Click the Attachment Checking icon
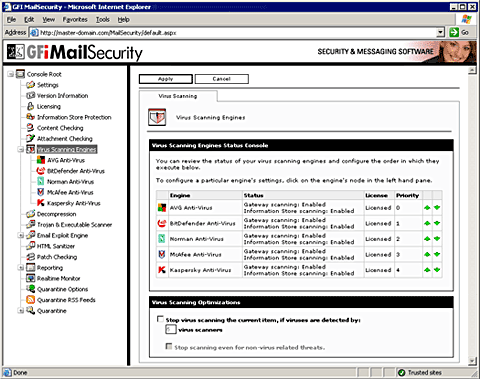The height and width of the screenshot is (379, 480). [x=30, y=138]
